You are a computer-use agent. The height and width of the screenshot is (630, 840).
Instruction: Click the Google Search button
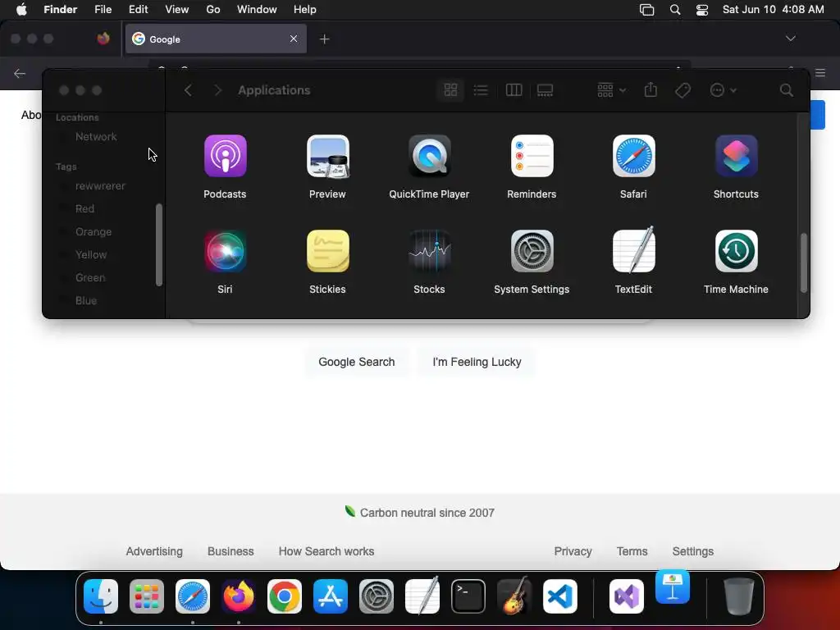click(357, 362)
